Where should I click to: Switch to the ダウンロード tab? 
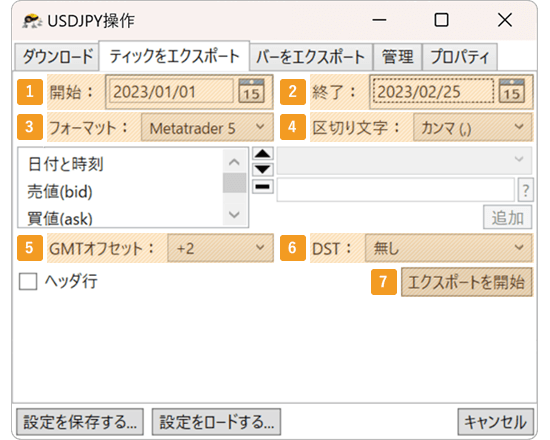(58, 57)
